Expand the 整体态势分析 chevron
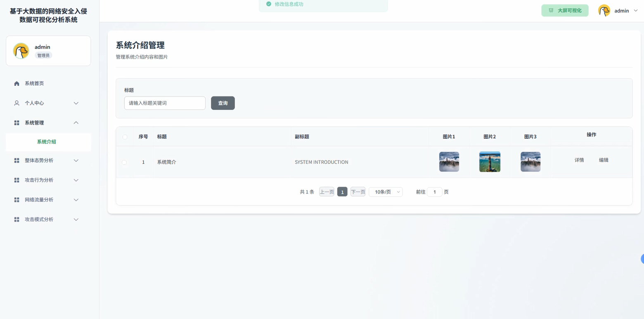This screenshot has height=319, width=644. 76,161
